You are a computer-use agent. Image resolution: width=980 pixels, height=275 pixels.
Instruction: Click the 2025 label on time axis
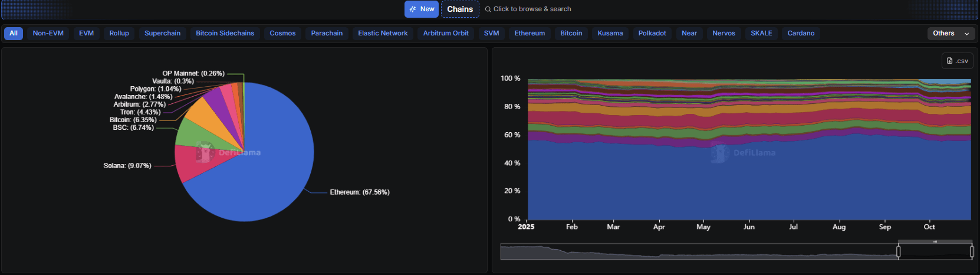[x=526, y=227]
